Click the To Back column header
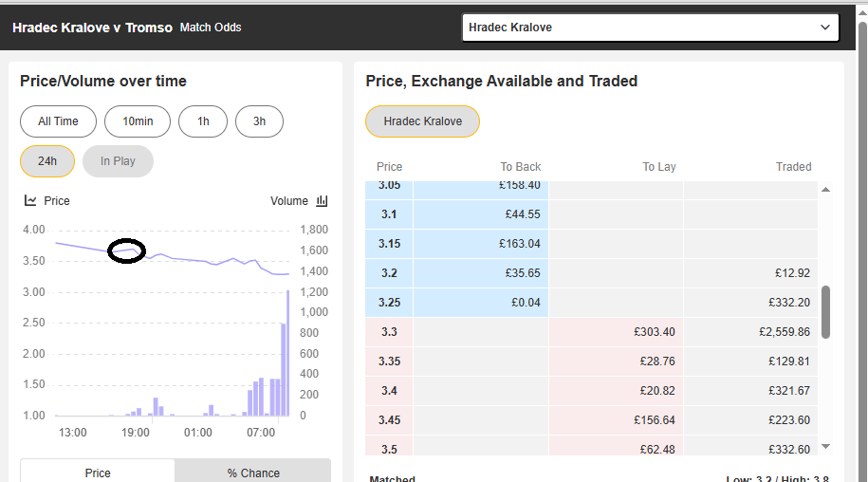 [x=521, y=167]
